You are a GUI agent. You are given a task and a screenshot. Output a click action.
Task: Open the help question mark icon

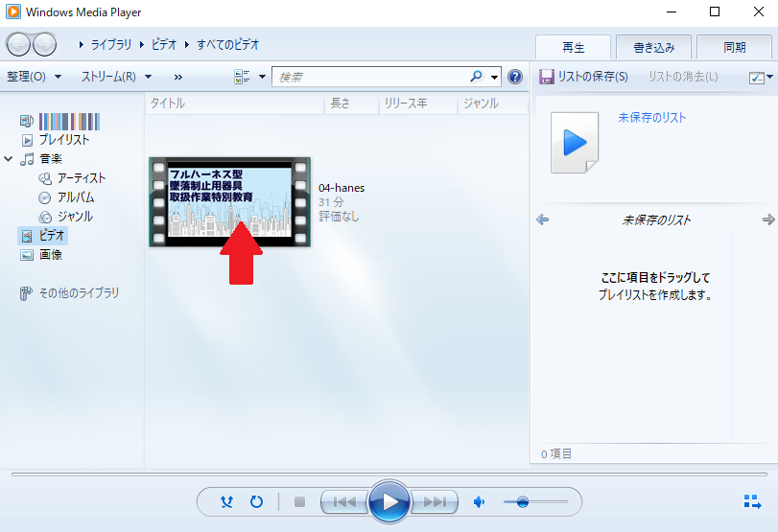click(x=515, y=77)
